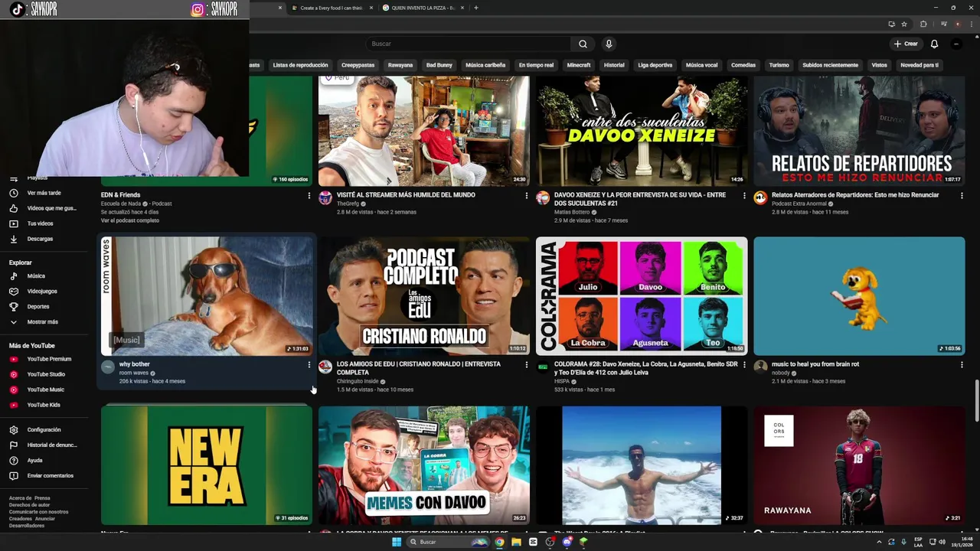Open options menu for EDN & Friends podcast

coord(309,196)
